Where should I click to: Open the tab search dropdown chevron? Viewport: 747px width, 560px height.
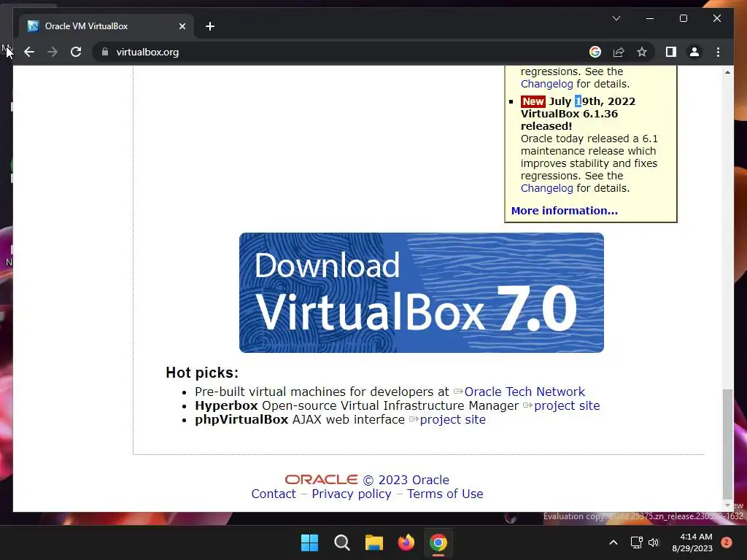[x=616, y=18]
